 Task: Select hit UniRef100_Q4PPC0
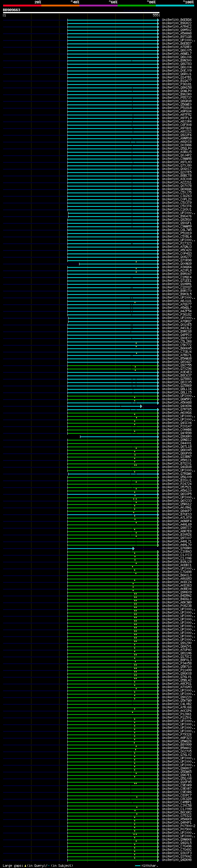point(177,335)
